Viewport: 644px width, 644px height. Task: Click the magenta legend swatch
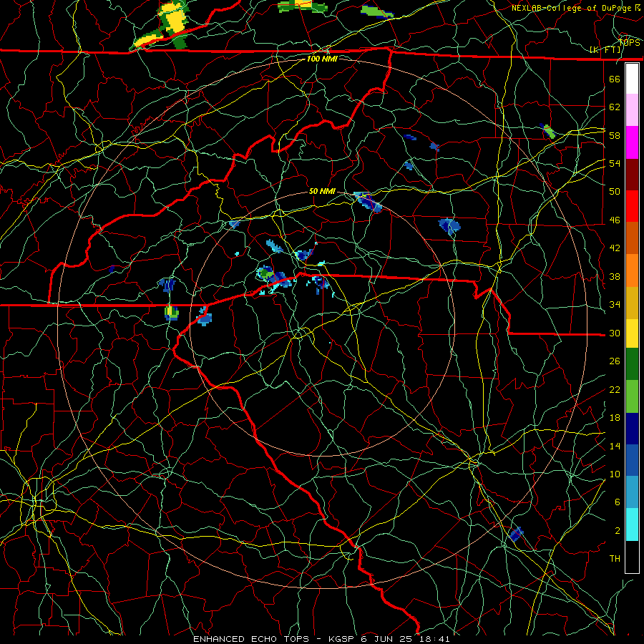pos(632,142)
